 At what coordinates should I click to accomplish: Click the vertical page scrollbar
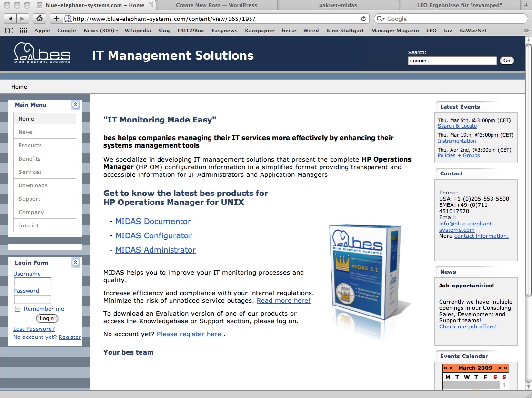coord(528,170)
